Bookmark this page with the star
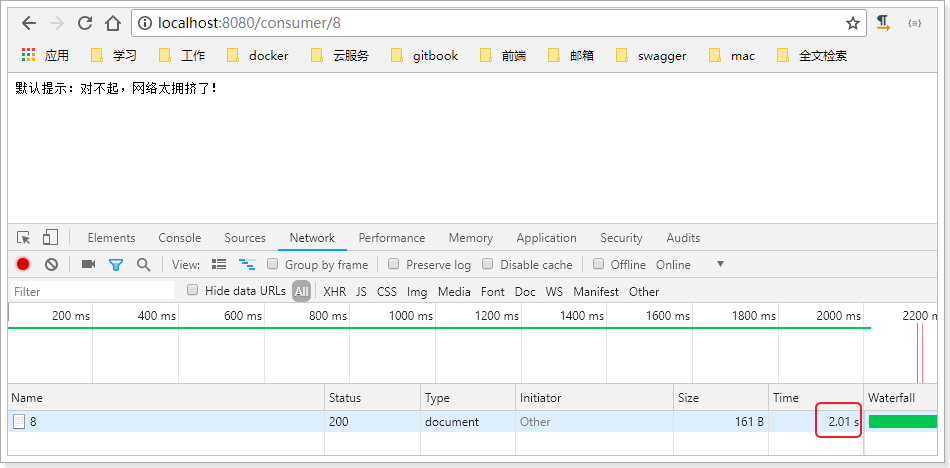The image size is (950, 468). [853, 22]
